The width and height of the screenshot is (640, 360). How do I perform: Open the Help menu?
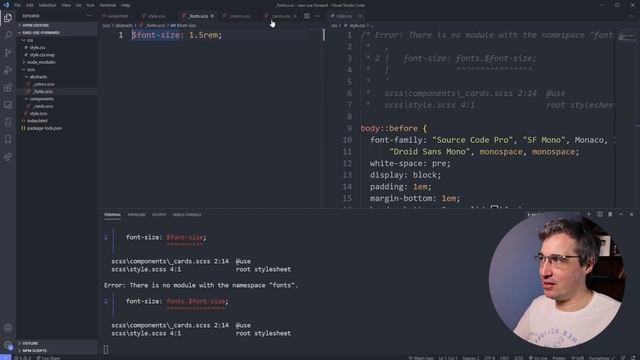[x=125, y=5]
